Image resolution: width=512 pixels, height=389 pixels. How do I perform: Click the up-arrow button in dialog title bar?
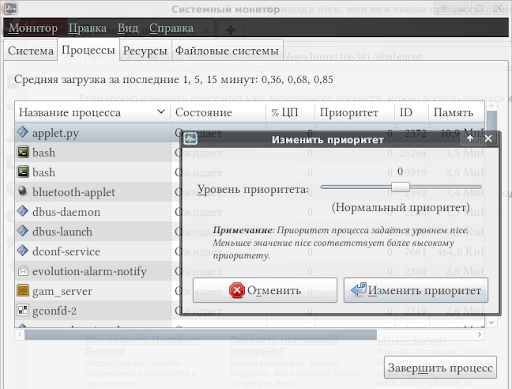point(470,138)
